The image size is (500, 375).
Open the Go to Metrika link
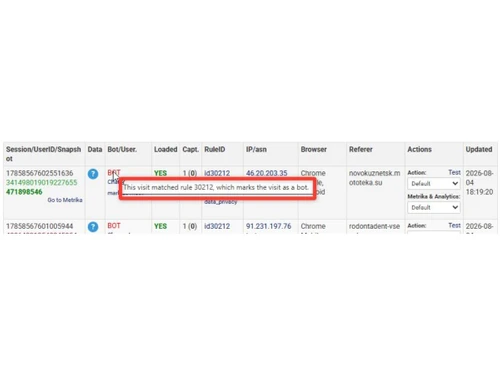pyautogui.click(x=65, y=200)
